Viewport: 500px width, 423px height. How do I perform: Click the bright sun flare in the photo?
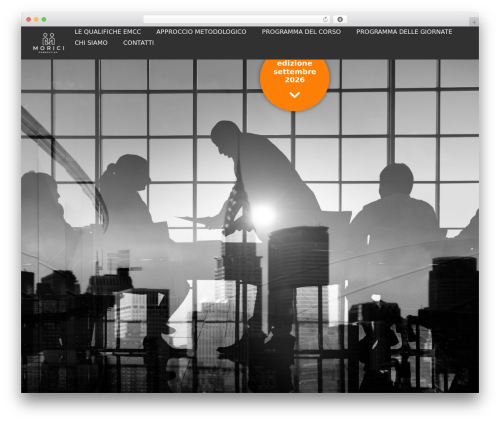[x=263, y=215]
